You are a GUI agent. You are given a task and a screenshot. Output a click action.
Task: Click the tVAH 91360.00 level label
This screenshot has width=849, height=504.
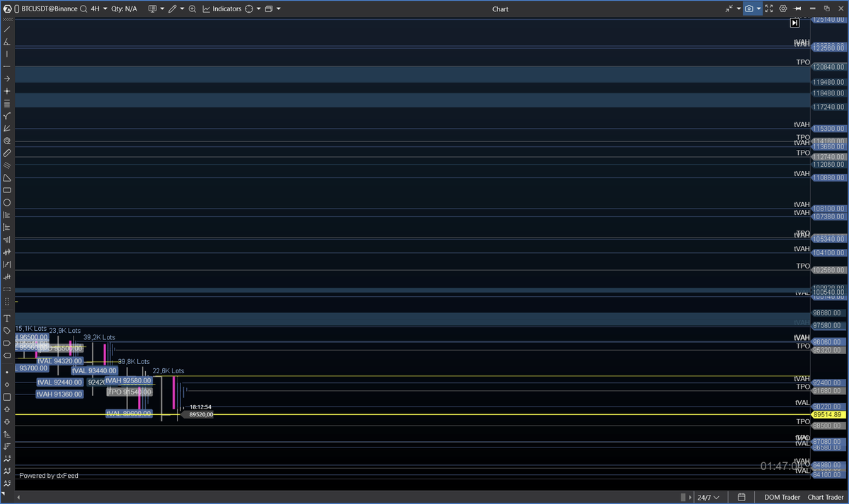(59, 394)
